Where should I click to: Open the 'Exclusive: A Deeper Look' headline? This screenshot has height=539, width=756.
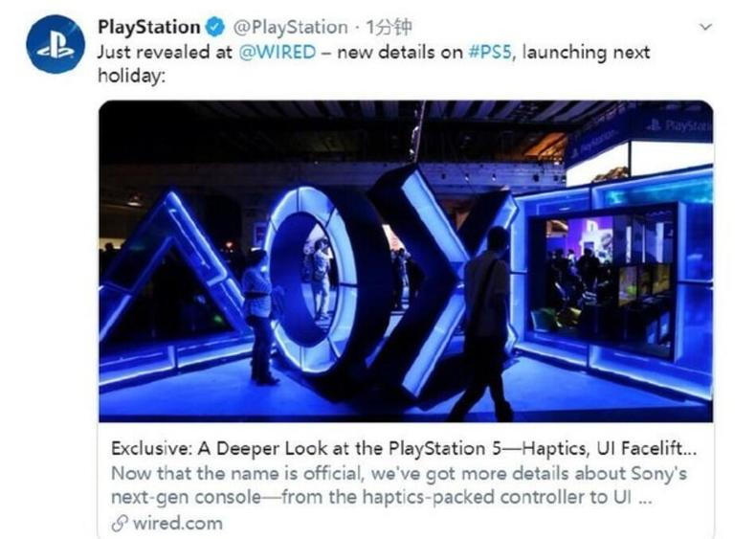(x=404, y=448)
